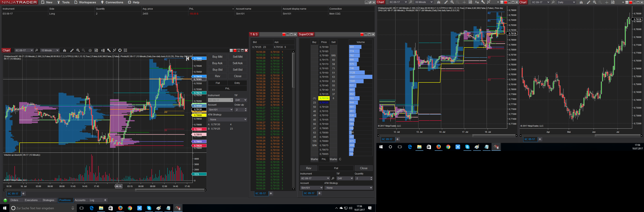Select instrument dropdown in 15 Minute chart toolbar
Image resolution: width=644 pixels, height=212 pixels.
[24, 50]
